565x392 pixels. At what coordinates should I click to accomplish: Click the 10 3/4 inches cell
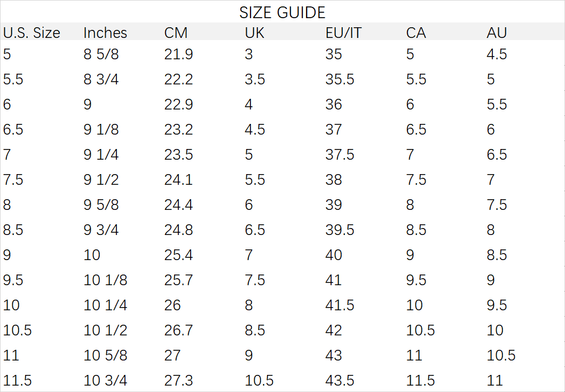pyautogui.click(x=105, y=381)
